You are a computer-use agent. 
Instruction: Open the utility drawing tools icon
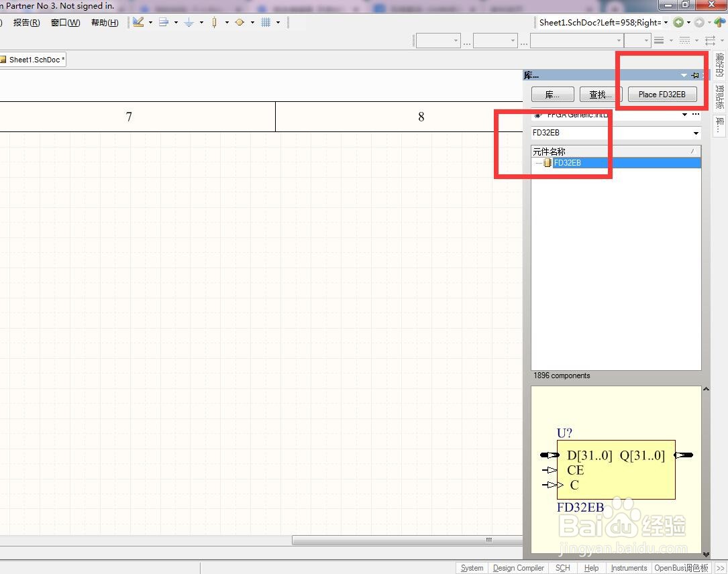point(138,22)
